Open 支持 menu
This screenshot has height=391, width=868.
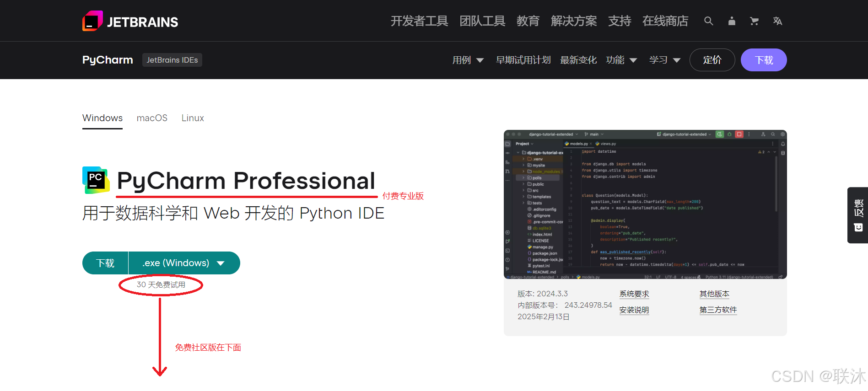click(x=620, y=21)
